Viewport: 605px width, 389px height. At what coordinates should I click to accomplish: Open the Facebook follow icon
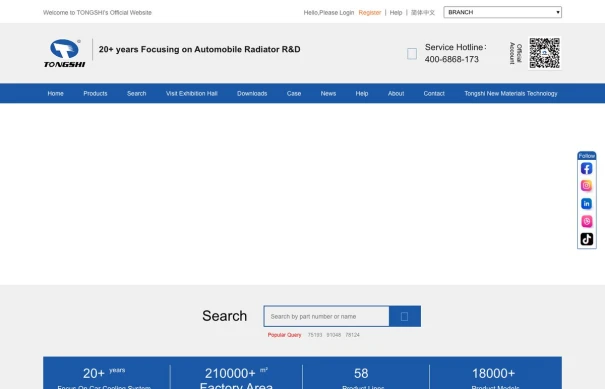tap(586, 169)
